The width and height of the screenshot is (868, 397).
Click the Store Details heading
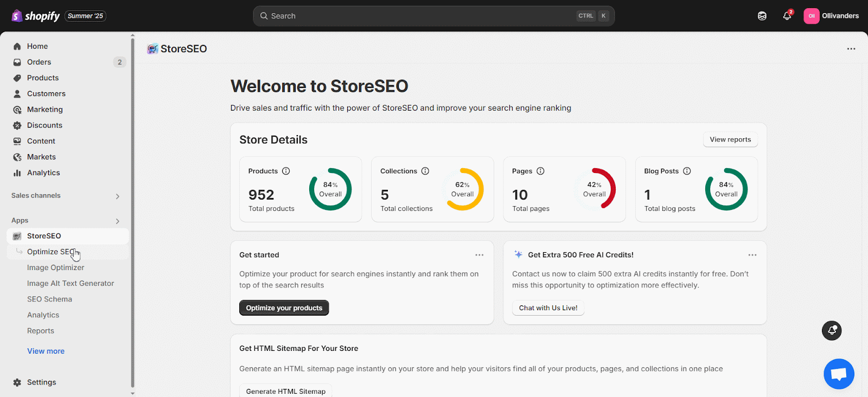(x=273, y=139)
